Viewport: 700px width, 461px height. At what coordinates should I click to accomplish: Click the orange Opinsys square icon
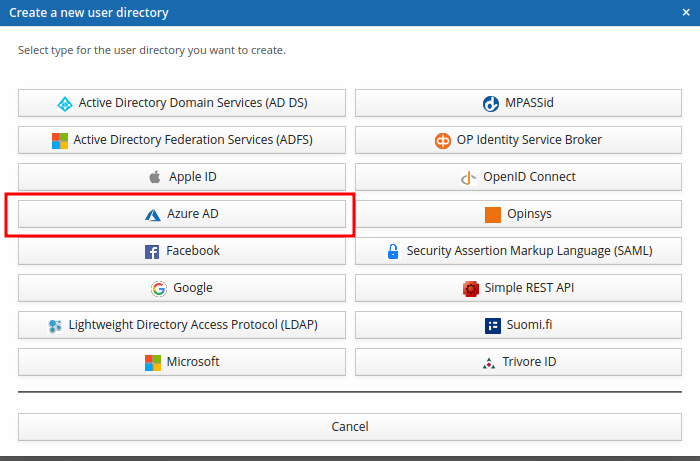coord(492,215)
